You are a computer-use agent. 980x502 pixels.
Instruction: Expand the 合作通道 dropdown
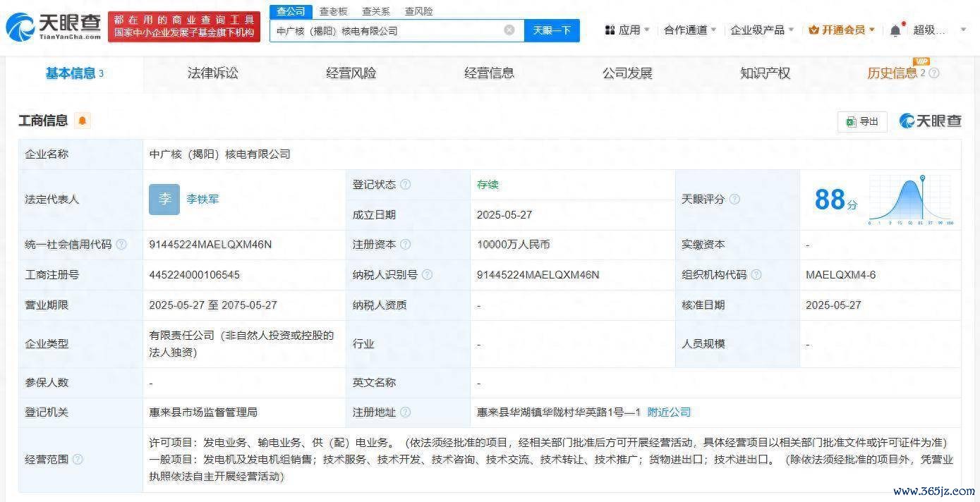point(714,30)
